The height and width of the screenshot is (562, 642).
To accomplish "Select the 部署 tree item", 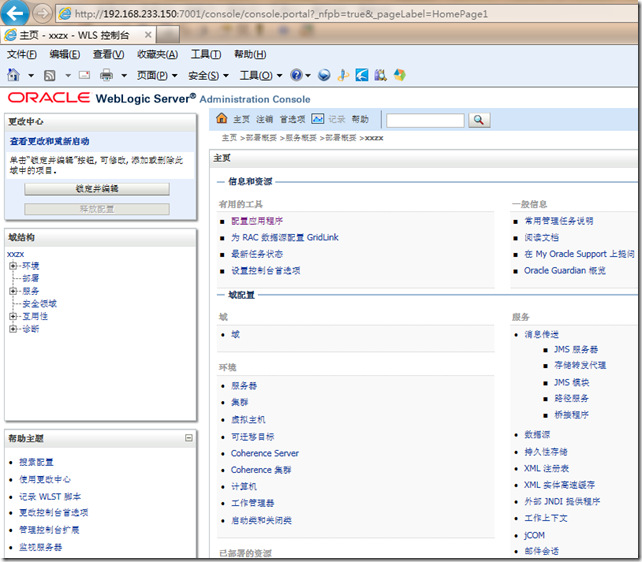I will [x=31, y=278].
